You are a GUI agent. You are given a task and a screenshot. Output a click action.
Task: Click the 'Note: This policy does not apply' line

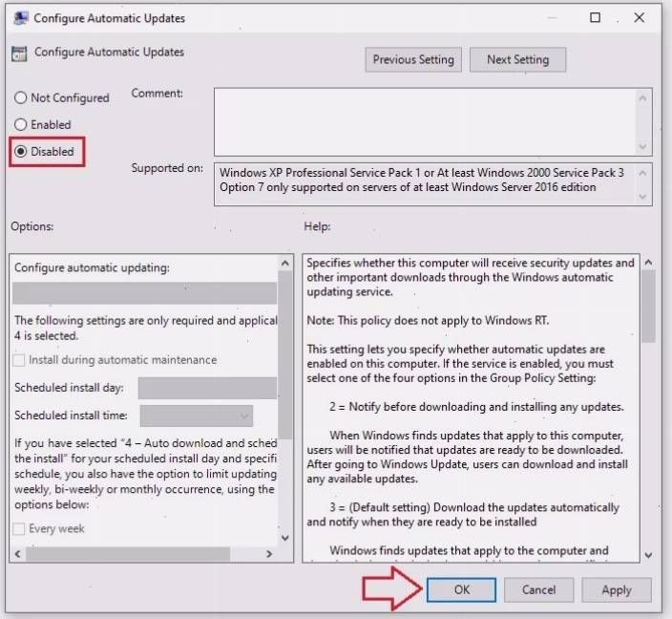click(x=428, y=321)
